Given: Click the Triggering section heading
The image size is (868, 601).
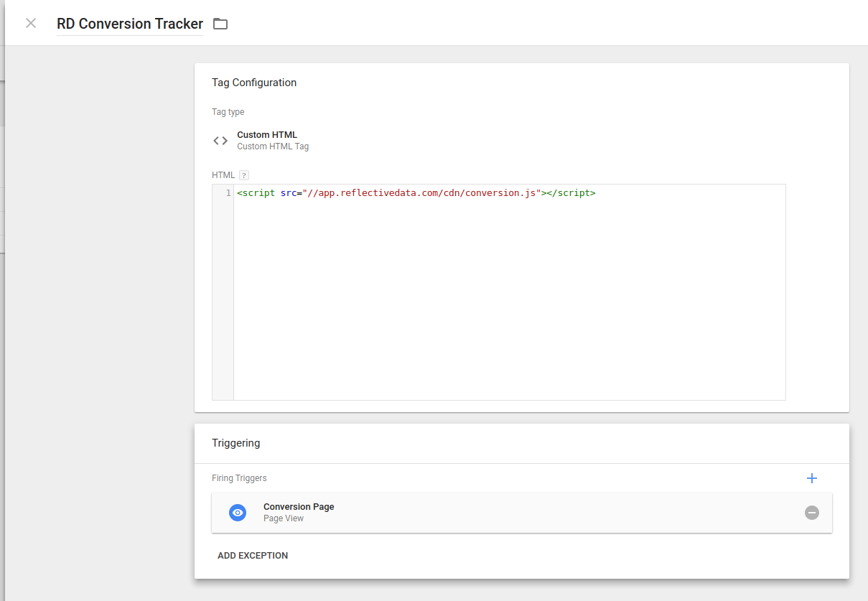Looking at the screenshot, I should [236, 443].
